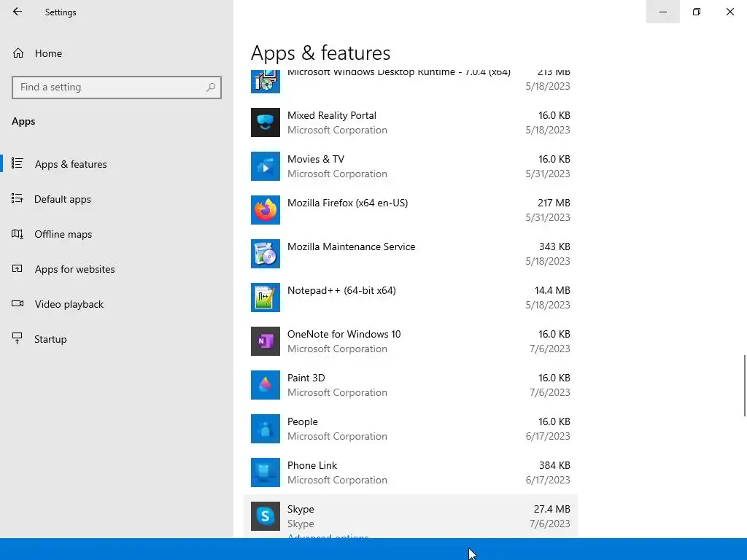Screen dimensions: 747x560
Task: Click the 27.4 MB Skype size
Action: 551,509
